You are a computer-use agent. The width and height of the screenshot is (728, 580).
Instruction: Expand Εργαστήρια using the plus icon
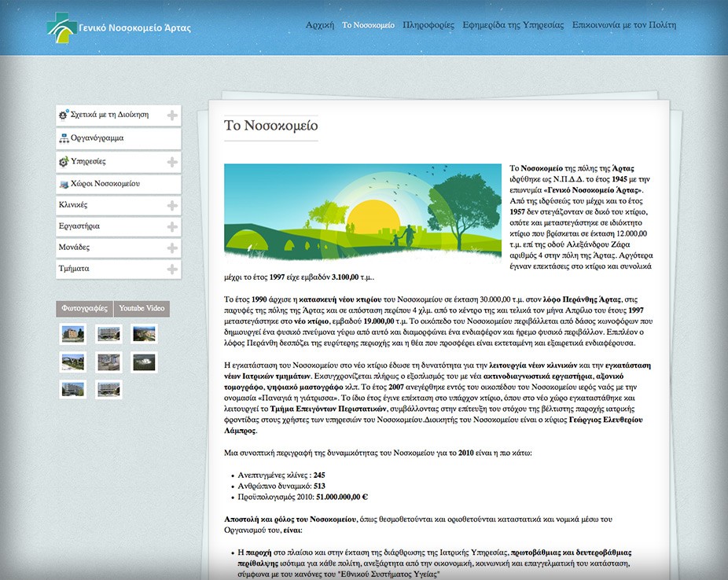pos(172,227)
